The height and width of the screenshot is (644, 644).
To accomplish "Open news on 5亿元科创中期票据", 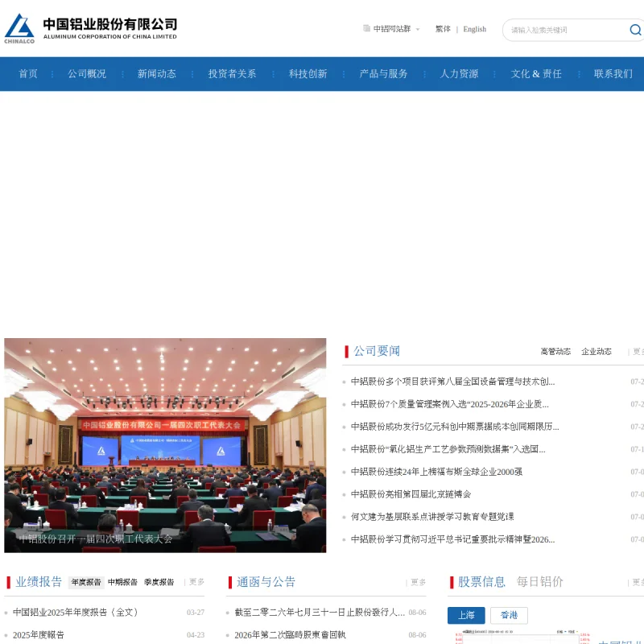I will 455,427.
